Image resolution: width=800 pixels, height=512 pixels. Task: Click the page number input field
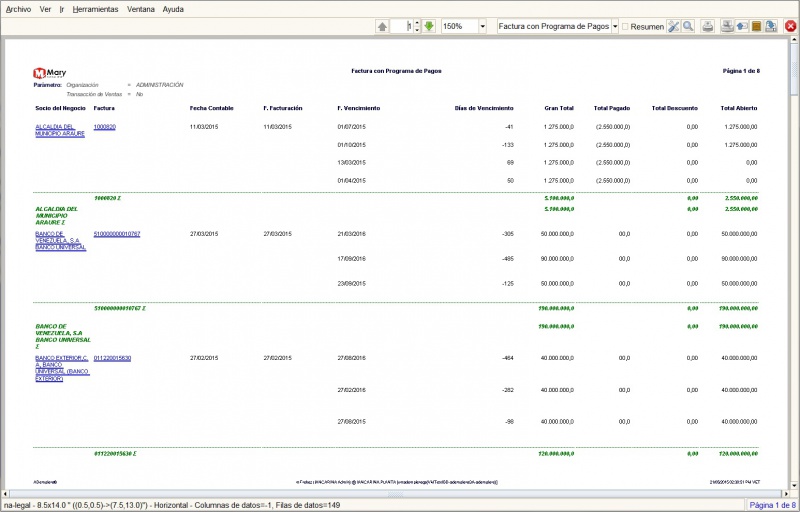(402, 27)
